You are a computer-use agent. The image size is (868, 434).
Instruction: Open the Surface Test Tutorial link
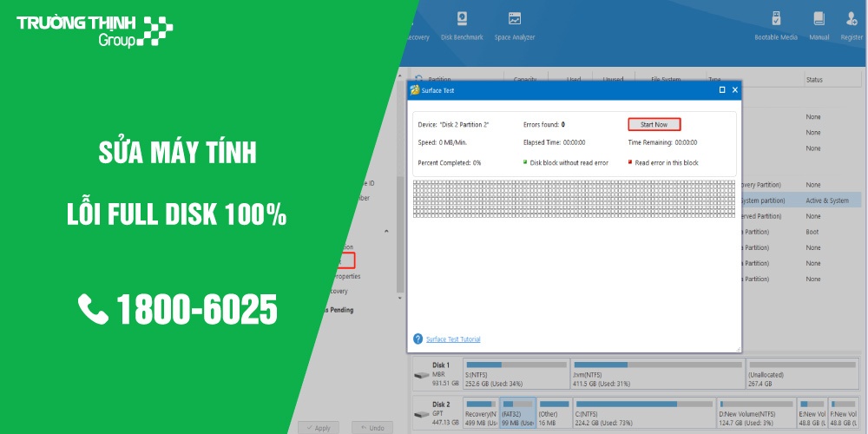click(x=453, y=339)
